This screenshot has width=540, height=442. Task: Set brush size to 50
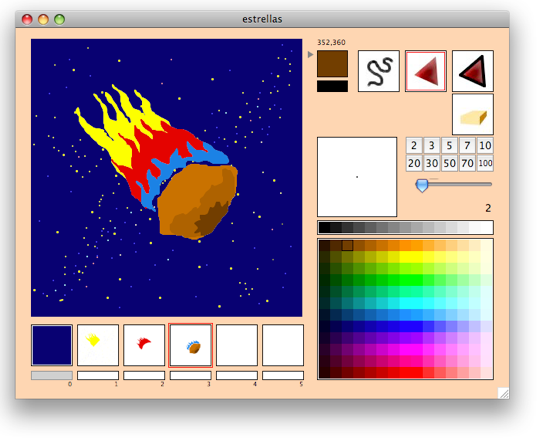[x=449, y=163]
